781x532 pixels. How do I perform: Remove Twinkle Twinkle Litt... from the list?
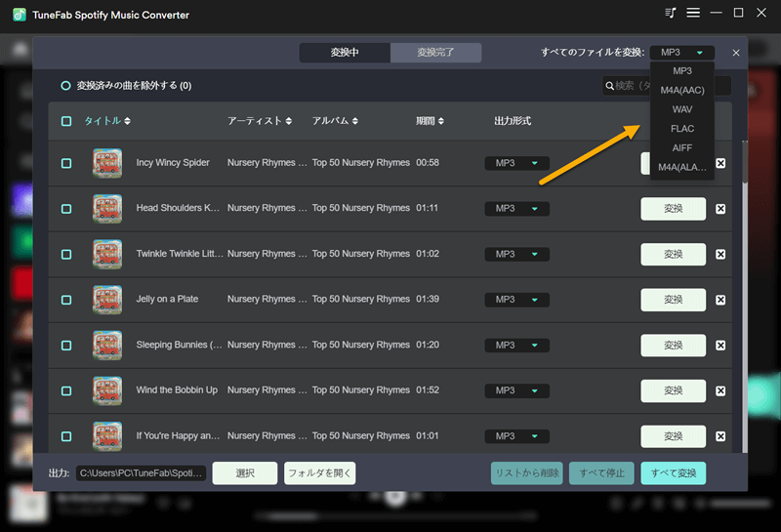click(720, 254)
